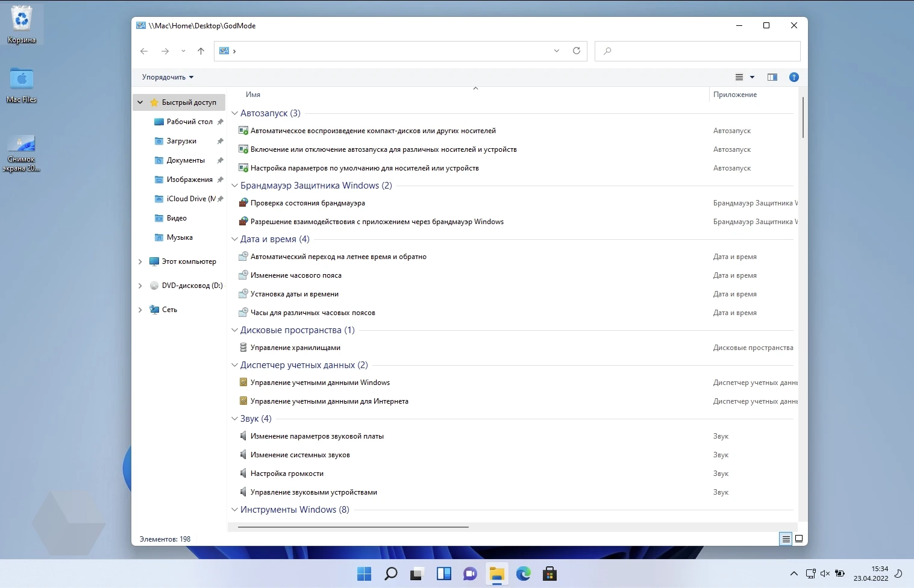Switch to large icons view in status bar

click(x=799, y=539)
